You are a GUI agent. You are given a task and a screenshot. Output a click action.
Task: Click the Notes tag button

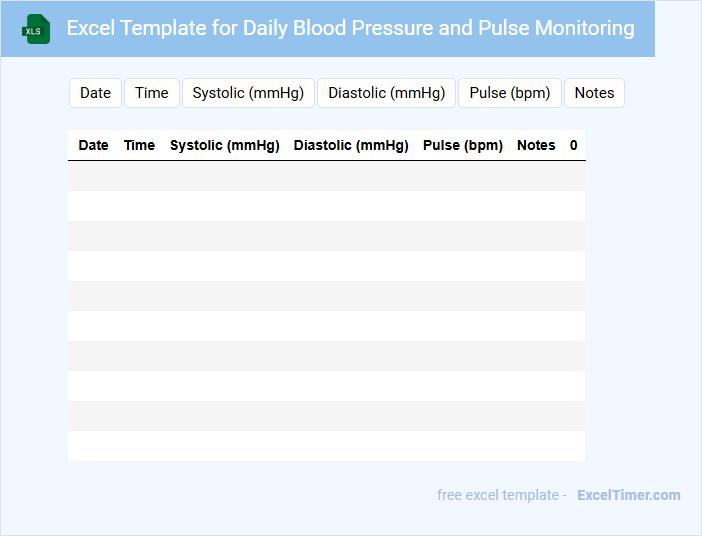(x=594, y=93)
